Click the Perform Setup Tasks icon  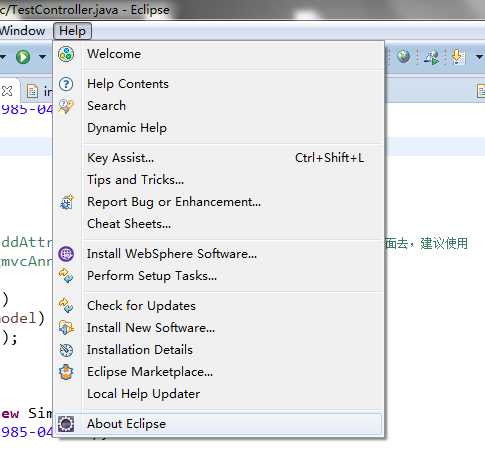(x=66, y=276)
